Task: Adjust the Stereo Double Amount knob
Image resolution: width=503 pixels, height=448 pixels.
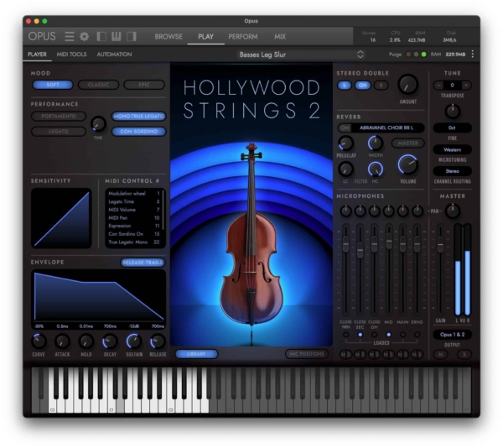Action: click(407, 85)
